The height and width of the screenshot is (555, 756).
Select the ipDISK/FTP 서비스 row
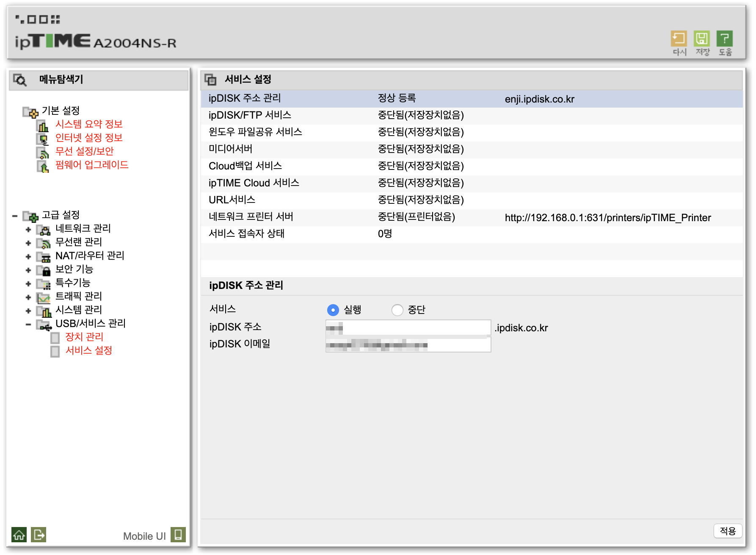coord(472,116)
